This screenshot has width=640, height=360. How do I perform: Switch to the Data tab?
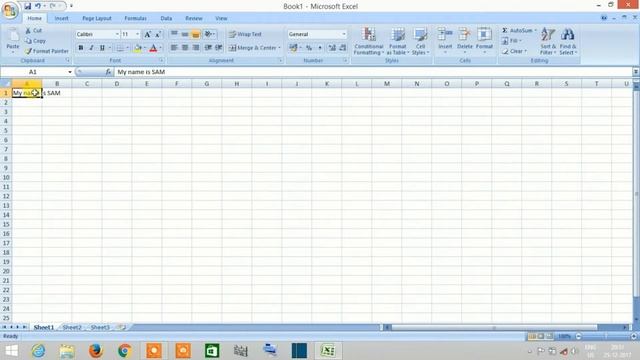[166, 18]
